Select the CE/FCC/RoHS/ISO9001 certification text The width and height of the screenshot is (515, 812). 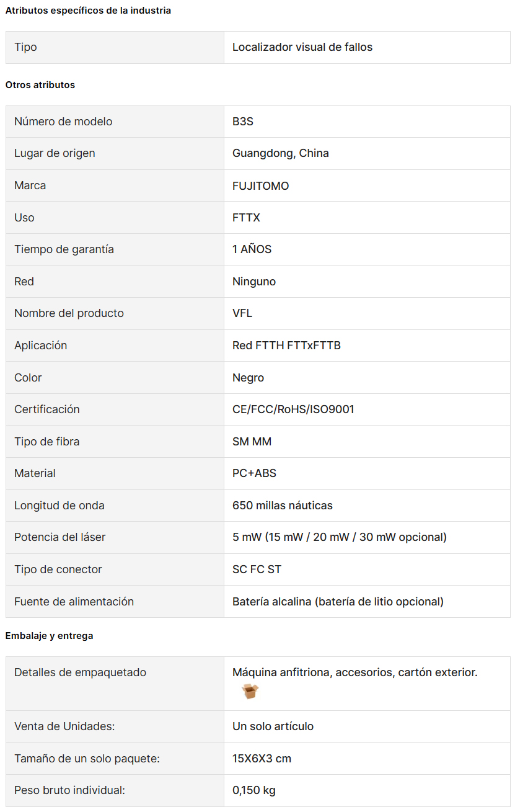point(294,409)
